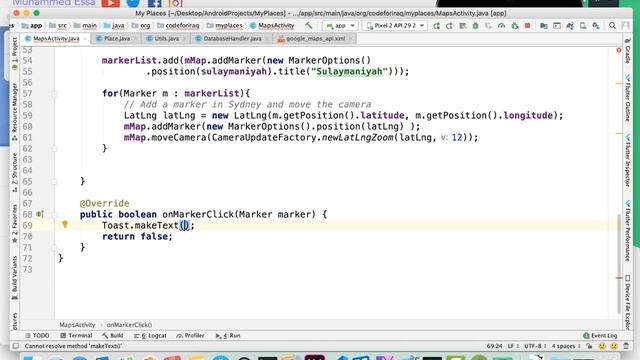Click the light bulb intention icon on line 69
The image size is (640, 360).
tap(64, 224)
